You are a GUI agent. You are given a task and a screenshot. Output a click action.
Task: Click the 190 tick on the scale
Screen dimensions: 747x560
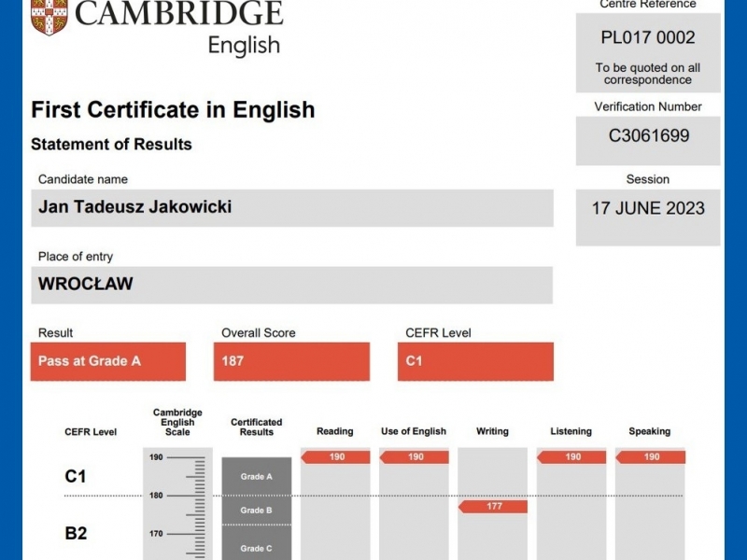click(x=177, y=457)
